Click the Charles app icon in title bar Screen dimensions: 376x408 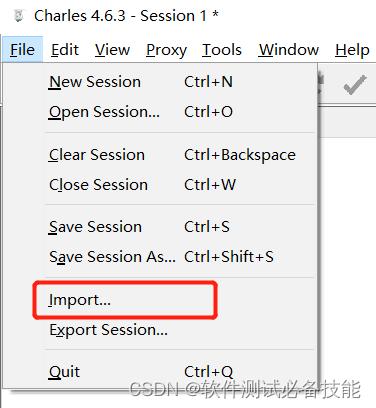point(19,16)
